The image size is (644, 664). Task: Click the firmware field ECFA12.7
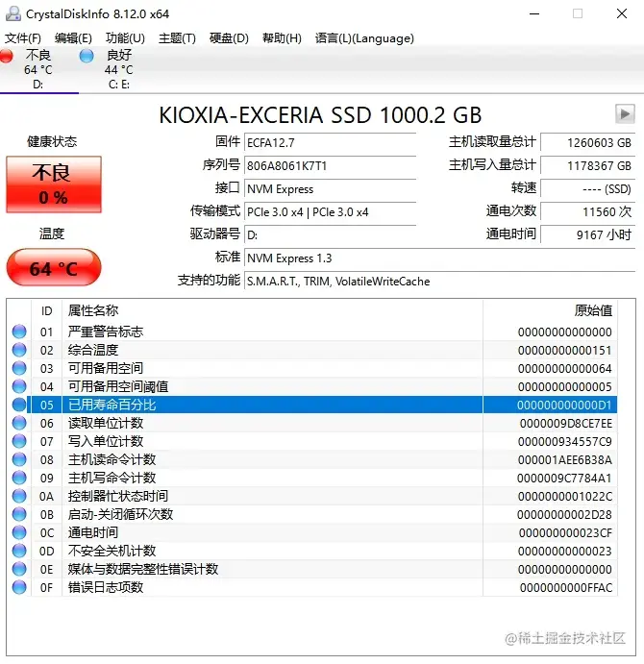point(331,143)
